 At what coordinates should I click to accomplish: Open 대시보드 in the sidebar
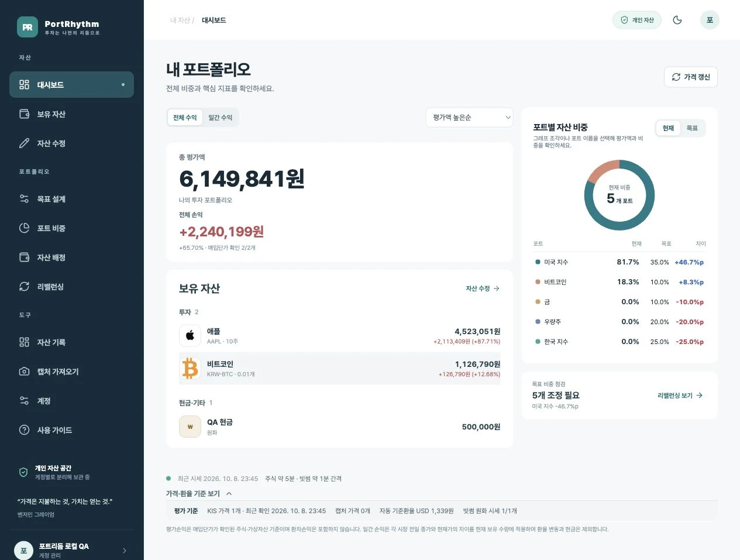(x=71, y=84)
